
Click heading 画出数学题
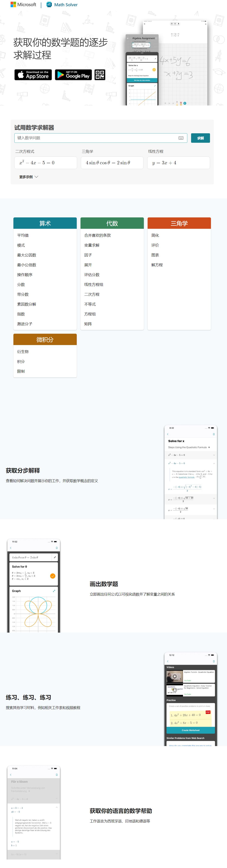point(104,584)
